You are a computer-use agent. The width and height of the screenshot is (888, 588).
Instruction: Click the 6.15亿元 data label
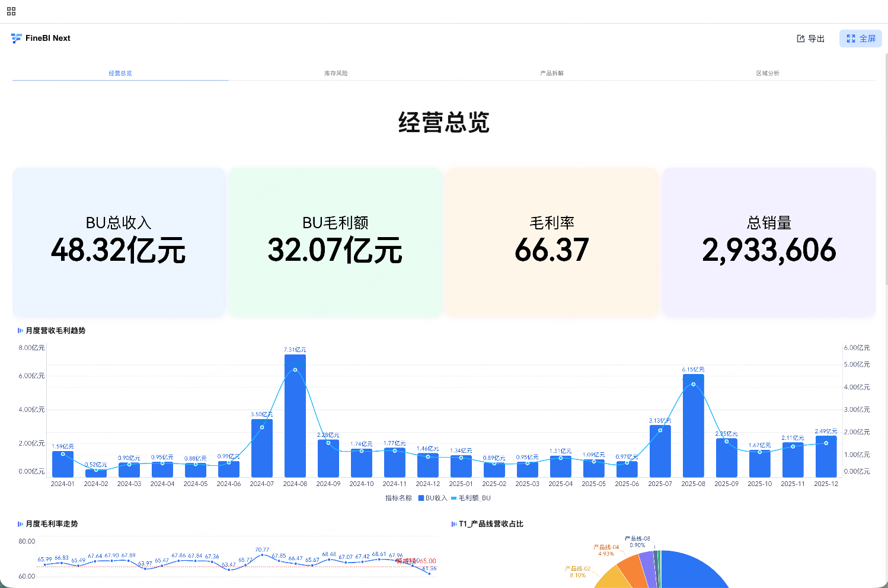tap(694, 369)
